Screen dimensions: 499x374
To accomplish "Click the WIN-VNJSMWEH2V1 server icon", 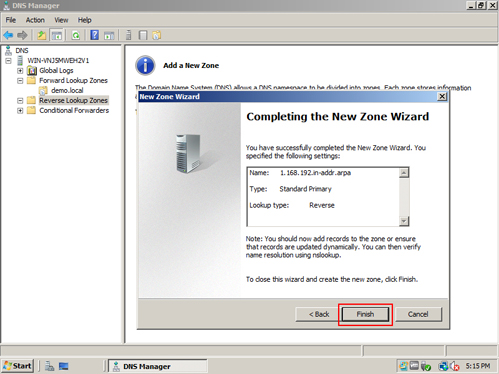I will click(x=20, y=60).
